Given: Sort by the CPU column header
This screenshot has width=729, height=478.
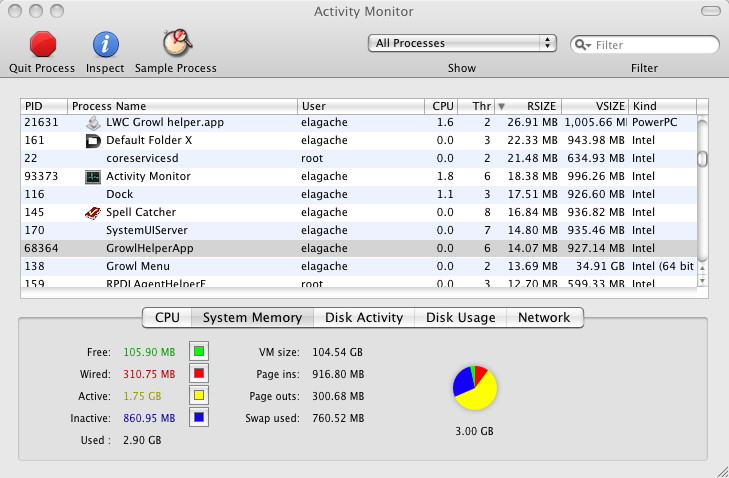Looking at the screenshot, I should point(441,106).
